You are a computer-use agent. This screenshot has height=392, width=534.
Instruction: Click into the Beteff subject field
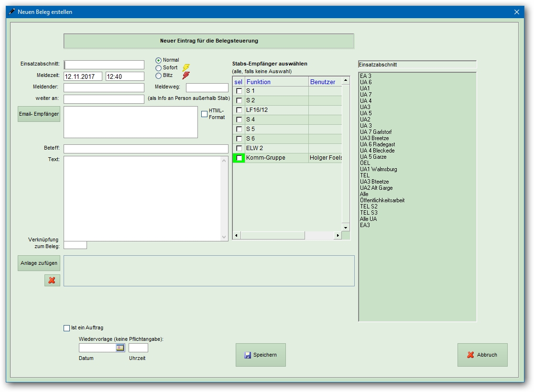click(x=146, y=149)
